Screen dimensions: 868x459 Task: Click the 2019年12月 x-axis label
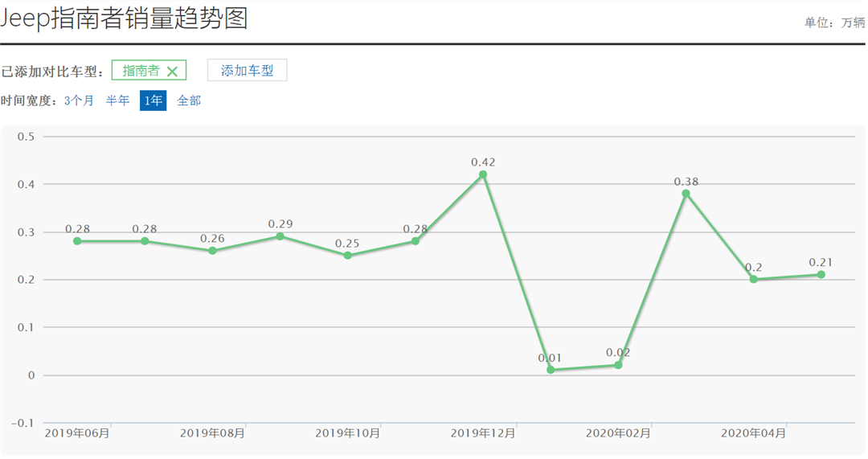[483, 433]
